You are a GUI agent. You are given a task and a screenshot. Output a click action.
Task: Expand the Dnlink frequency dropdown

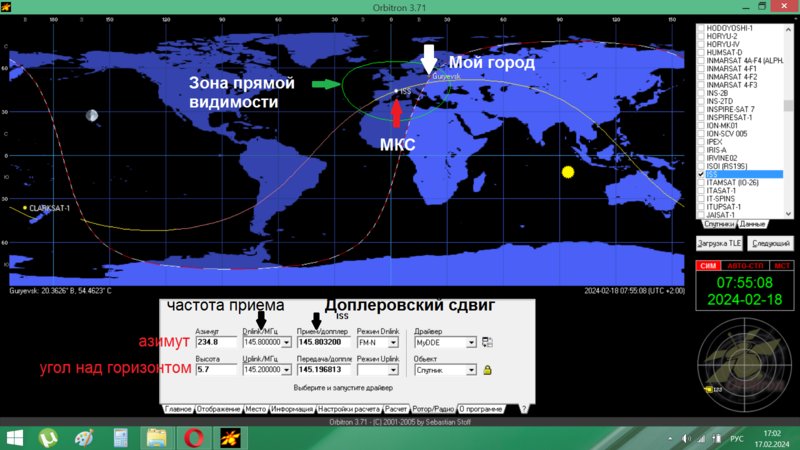click(x=286, y=342)
